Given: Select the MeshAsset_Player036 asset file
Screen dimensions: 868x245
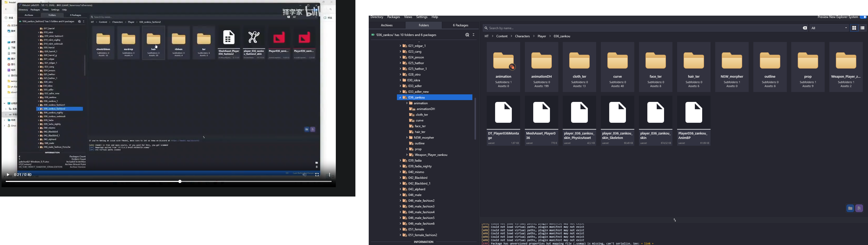Looking at the screenshot, I should click(542, 121).
